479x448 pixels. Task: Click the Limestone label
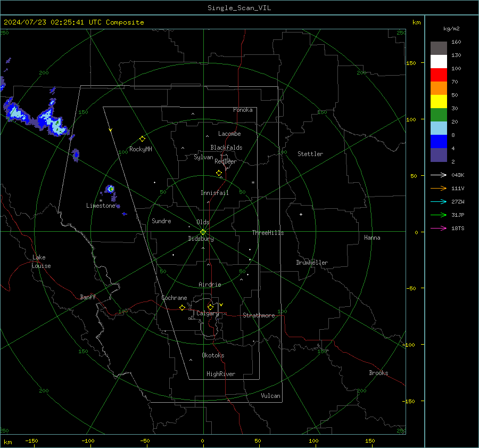coord(101,206)
